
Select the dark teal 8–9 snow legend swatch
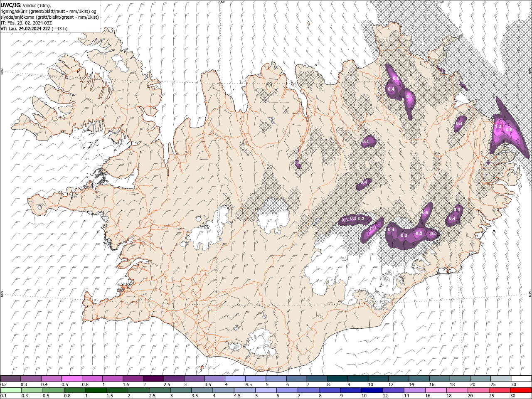point(337,379)
